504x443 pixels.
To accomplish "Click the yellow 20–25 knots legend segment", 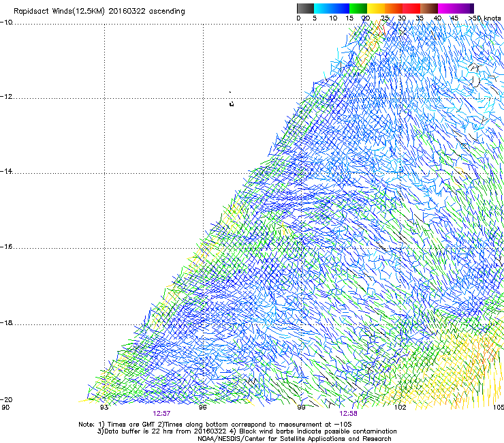I will point(376,8).
